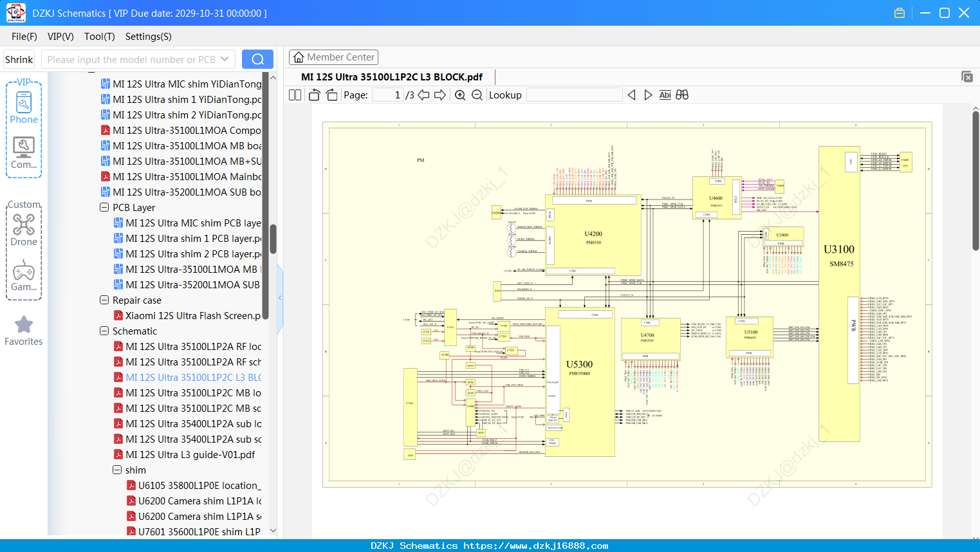Collapse the PCB Layer tree node
980x552 pixels.
point(104,207)
